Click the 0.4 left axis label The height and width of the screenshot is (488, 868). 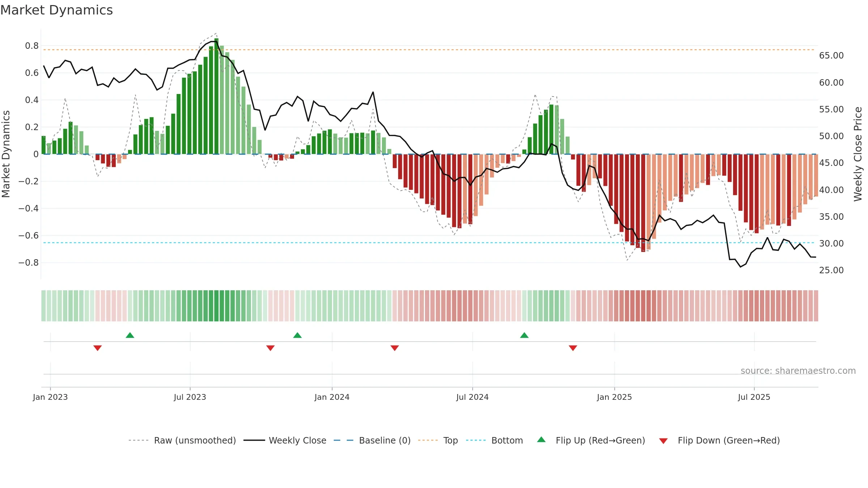[32, 100]
